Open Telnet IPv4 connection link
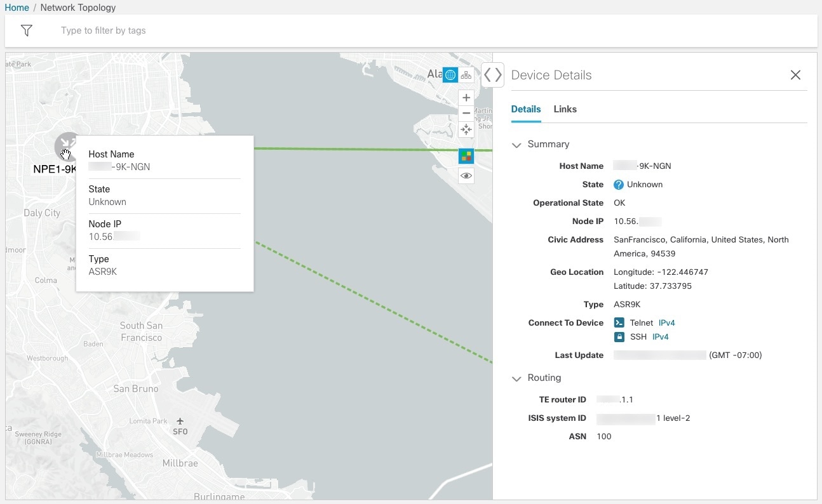Image resolution: width=822 pixels, height=504 pixels. click(666, 323)
